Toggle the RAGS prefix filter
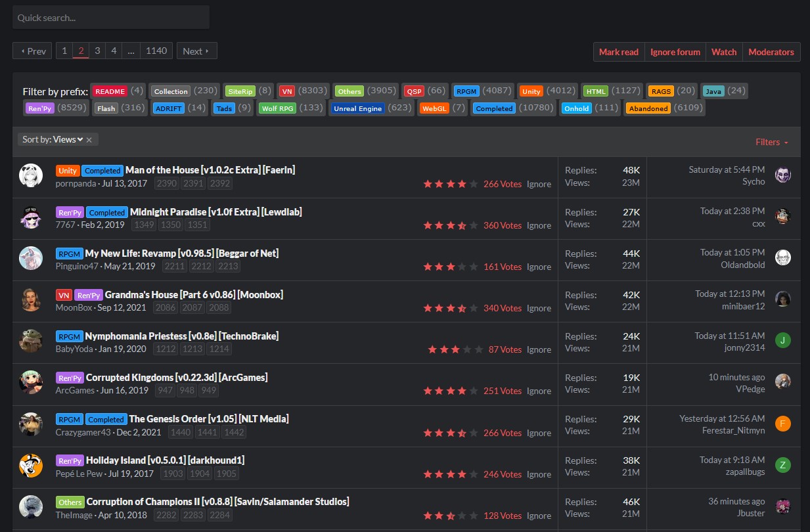 point(661,91)
